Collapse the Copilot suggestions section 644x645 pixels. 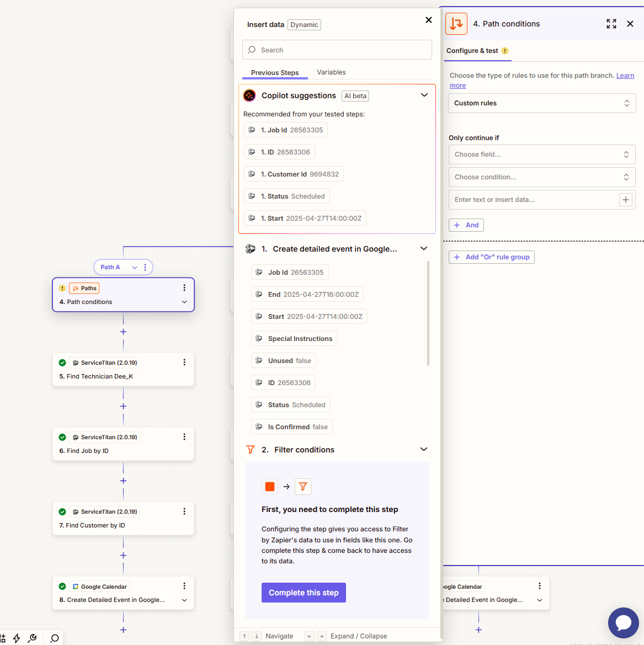pyautogui.click(x=424, y=95)
